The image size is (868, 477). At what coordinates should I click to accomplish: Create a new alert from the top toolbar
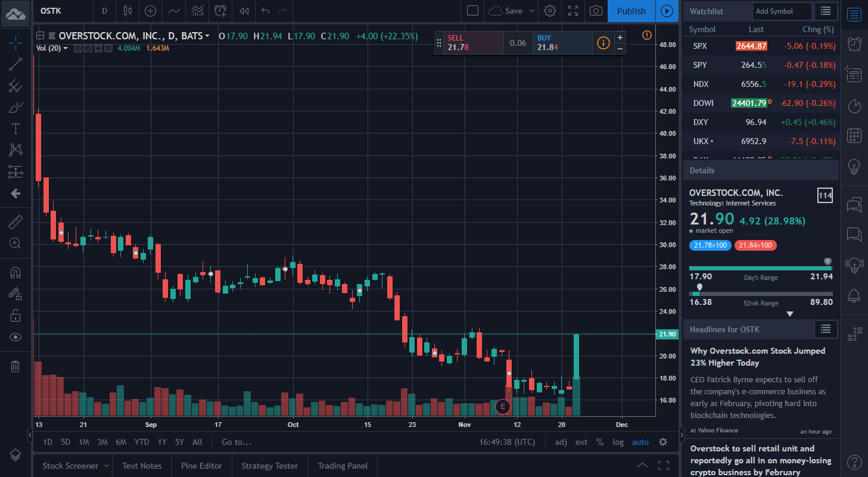point(220,11)
